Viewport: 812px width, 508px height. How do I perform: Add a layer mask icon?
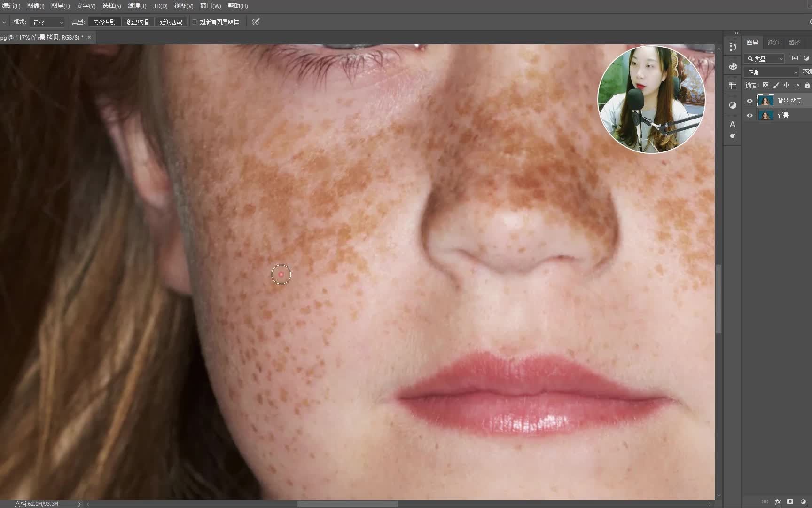(x=790, y=502)
